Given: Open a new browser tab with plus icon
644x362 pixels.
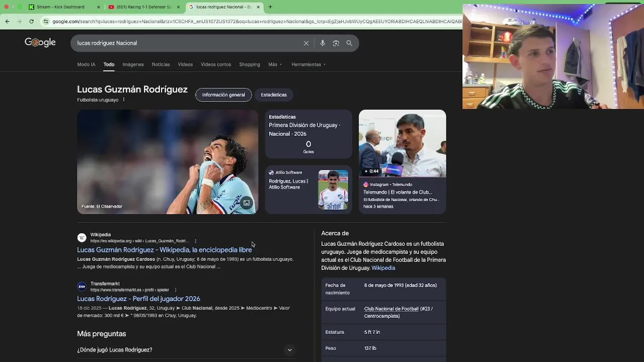Looking at the screenshot, I should pos(270,7).
